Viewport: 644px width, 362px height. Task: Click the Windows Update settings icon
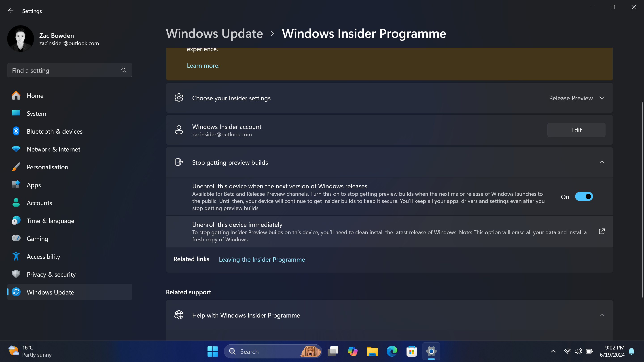15,292
